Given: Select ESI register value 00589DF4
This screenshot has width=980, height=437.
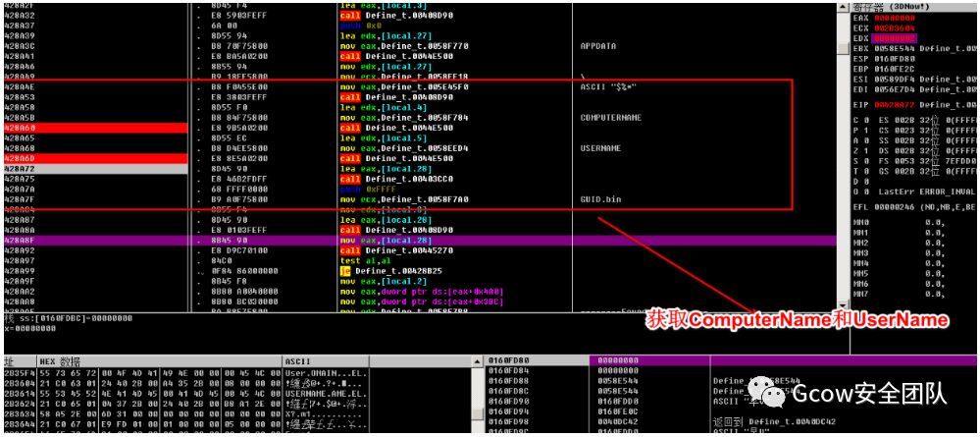Looking at the screenshot, I should [x=893, y=80].
